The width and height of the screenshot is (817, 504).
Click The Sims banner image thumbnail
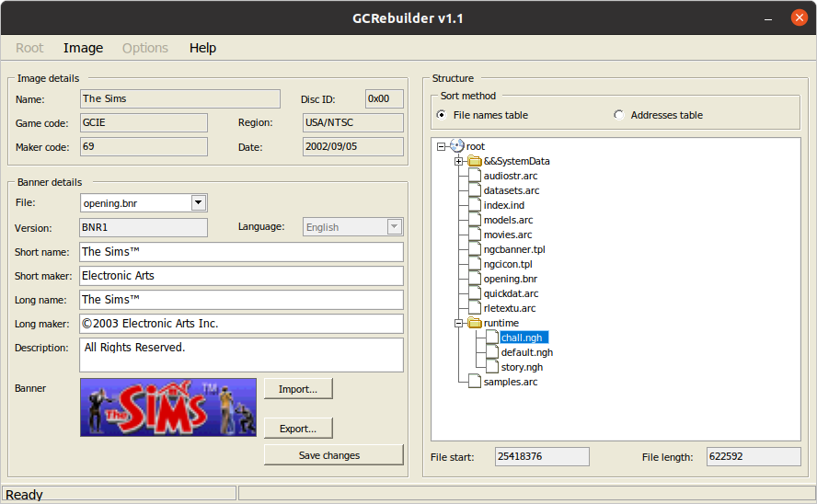(x=167, y=407)
